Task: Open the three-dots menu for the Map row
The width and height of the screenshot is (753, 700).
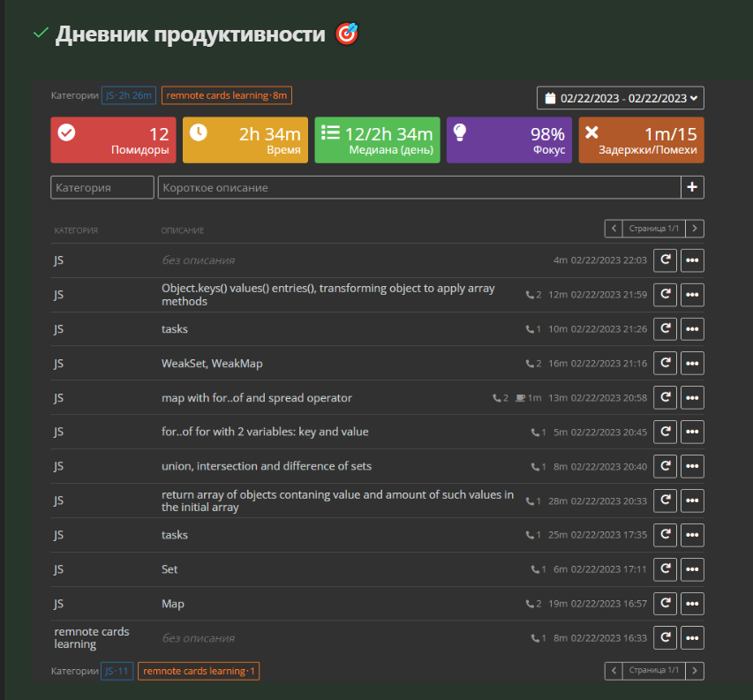Action: pyautogui.click(x=692, y=604)
